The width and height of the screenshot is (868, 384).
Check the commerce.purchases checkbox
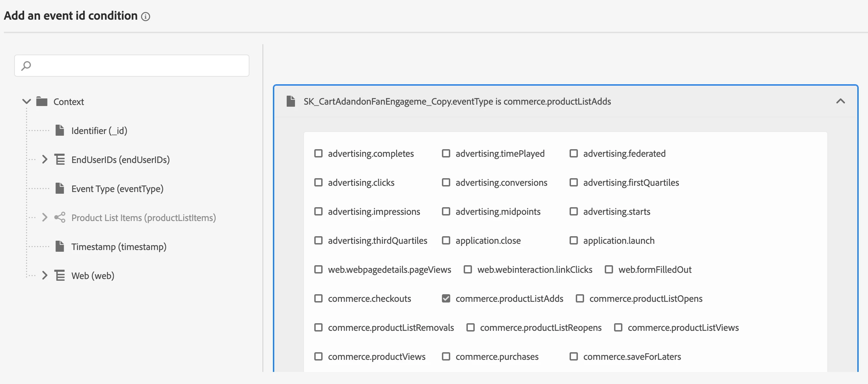(446, 356)
